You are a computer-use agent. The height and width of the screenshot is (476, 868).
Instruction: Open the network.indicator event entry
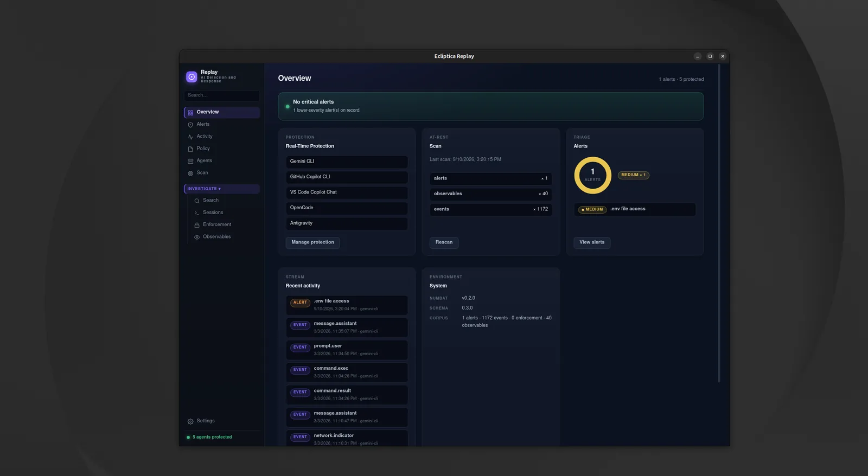tap(347, 438)
